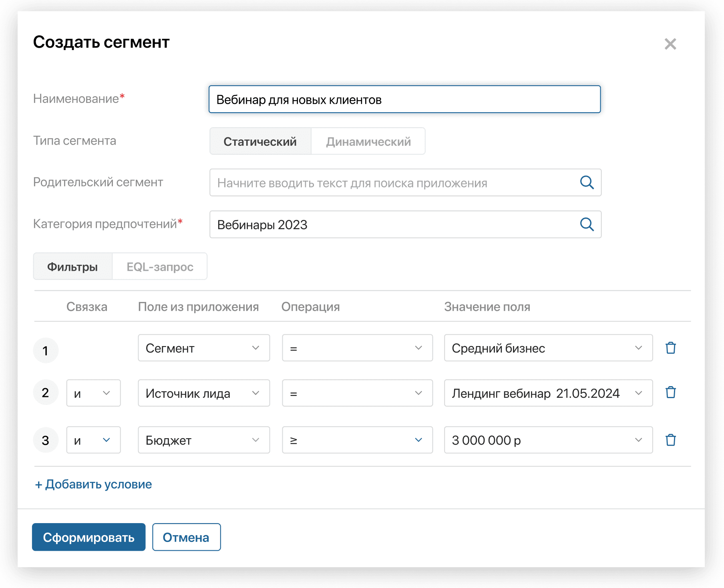The image size is (724, 588).
Task: Click the Значение поля column header
Action: (487, 307)
